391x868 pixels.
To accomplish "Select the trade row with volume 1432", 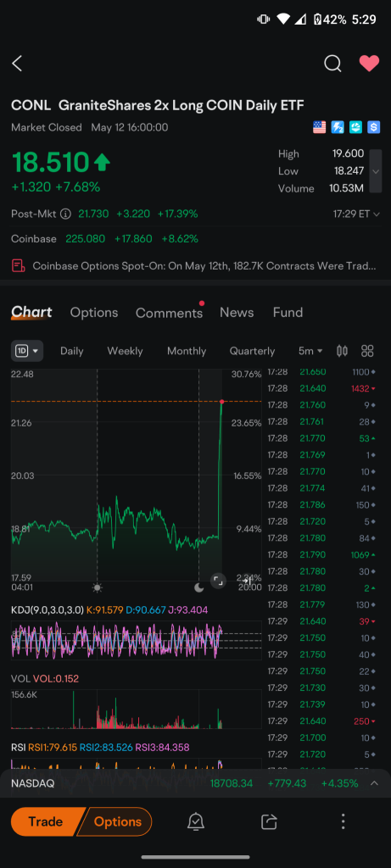I will [321, 388].
